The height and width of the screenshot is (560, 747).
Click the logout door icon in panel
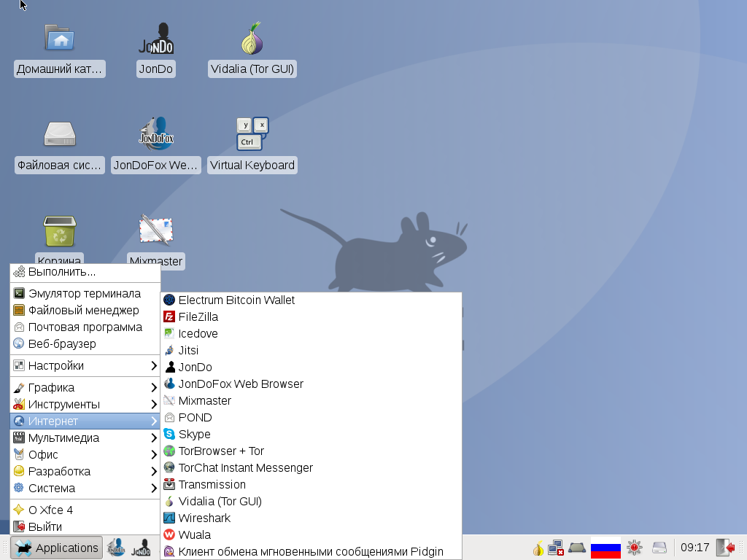click(x=726, y=548)
